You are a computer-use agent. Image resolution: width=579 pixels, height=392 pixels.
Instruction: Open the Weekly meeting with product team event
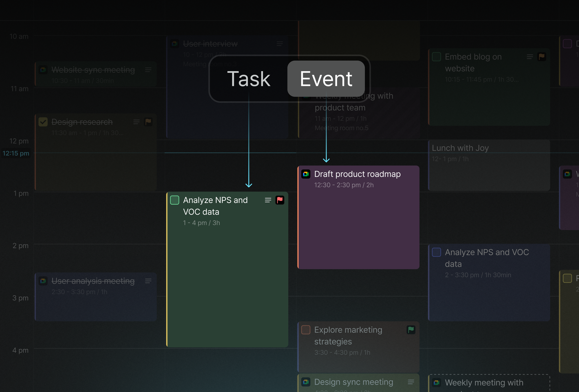click(359, 113)
